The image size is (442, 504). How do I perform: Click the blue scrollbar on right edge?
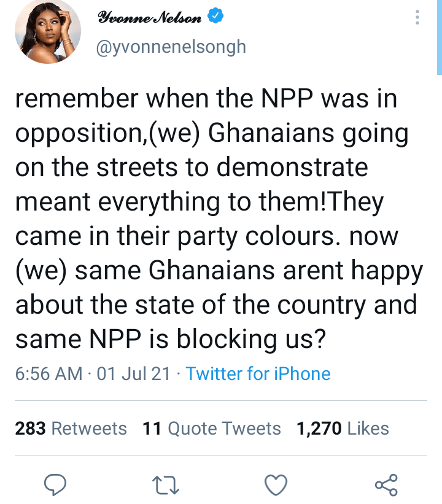438,37
